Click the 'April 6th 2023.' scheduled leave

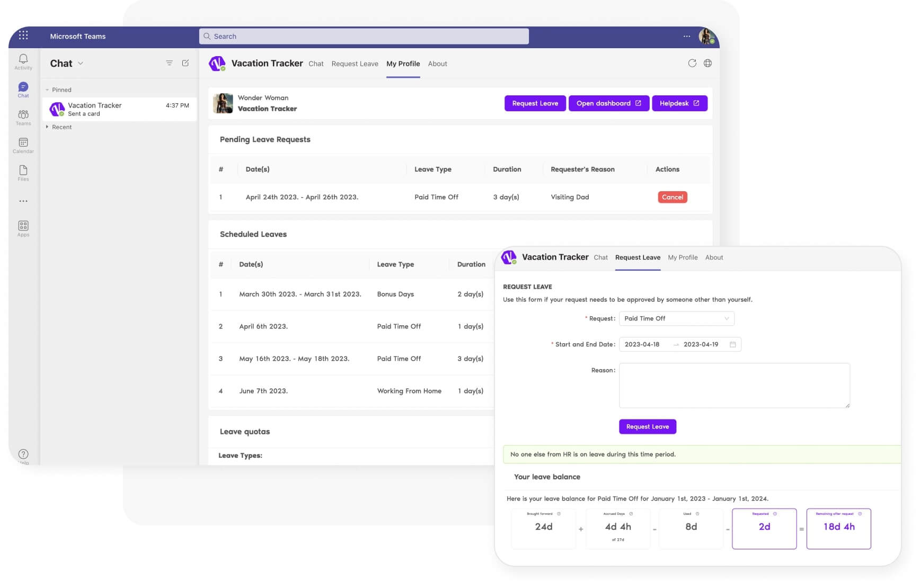click(x=263, y=326)
